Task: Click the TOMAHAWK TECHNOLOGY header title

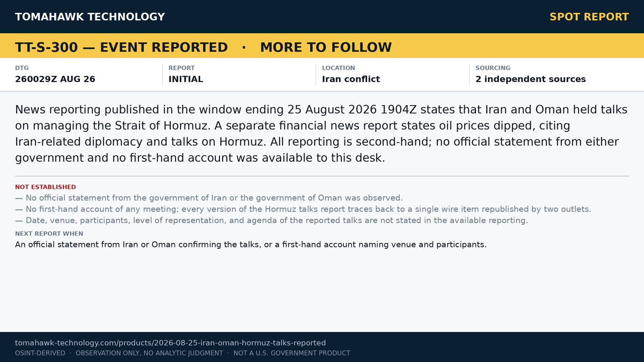Action: pos(90,17)
